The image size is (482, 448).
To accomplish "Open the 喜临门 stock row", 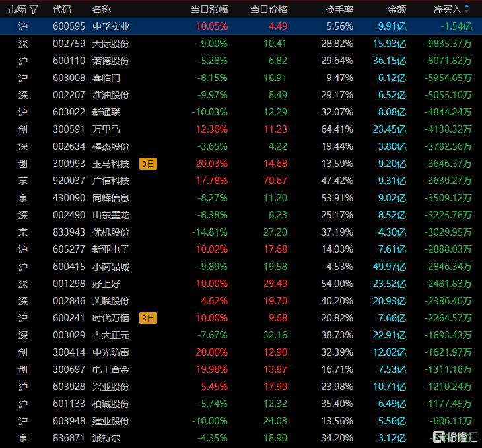I will click(x=241, y=78).
